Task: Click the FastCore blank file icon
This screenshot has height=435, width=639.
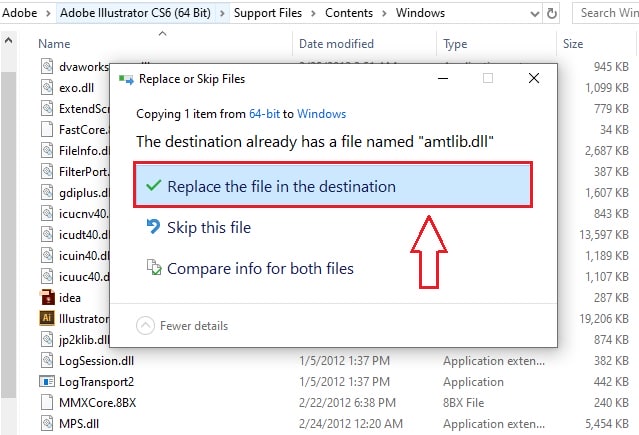Action: click(x=47, y=129)
